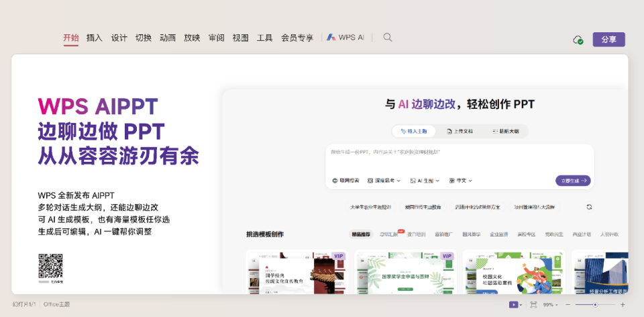The height and width of the screenshot is (317, 644).
Task: Select the 精品推荐 template category
Action: pos(361,234)
